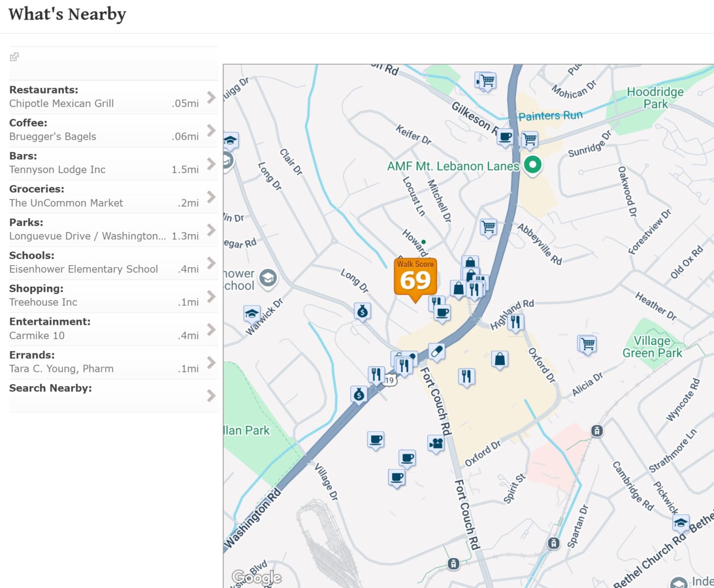
Task: Click the coffee cup marker below Walk Score badge
Action: (x=443, y=314)
